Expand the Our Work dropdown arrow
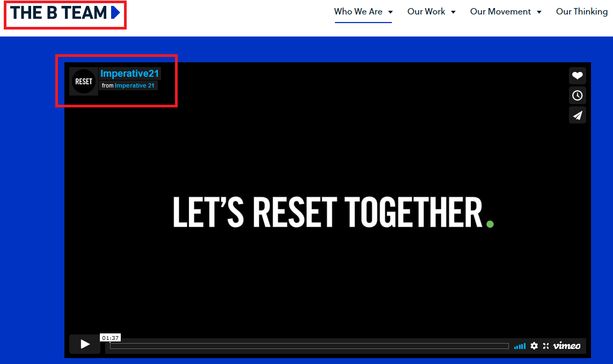Viewport: 613px width, 364px height. [x=453, y=12]
